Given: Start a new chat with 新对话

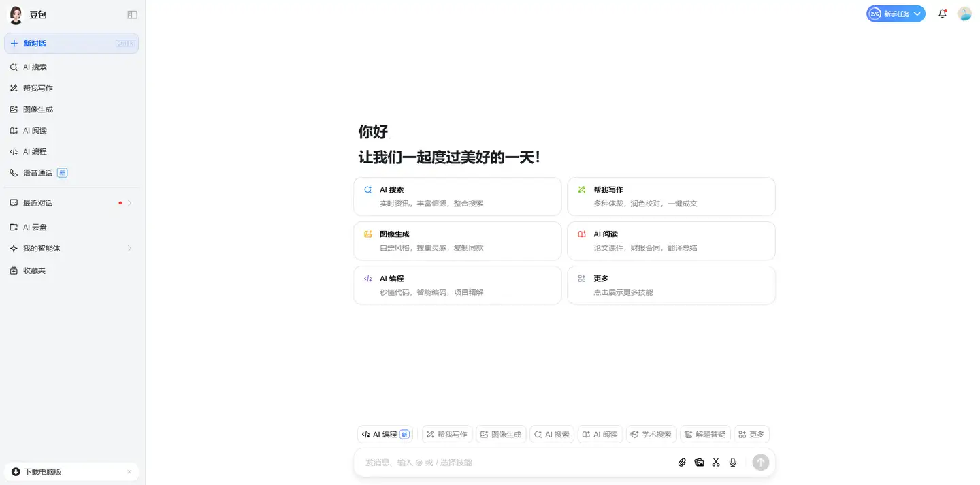Looking at the screenshot, I should click(71, 44).
